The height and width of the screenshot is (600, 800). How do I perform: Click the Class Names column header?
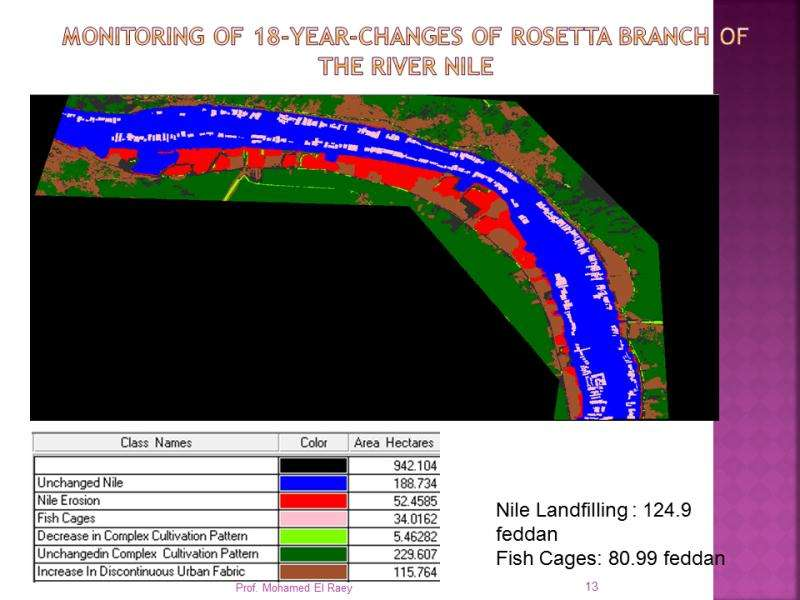[x=156, y=443]
